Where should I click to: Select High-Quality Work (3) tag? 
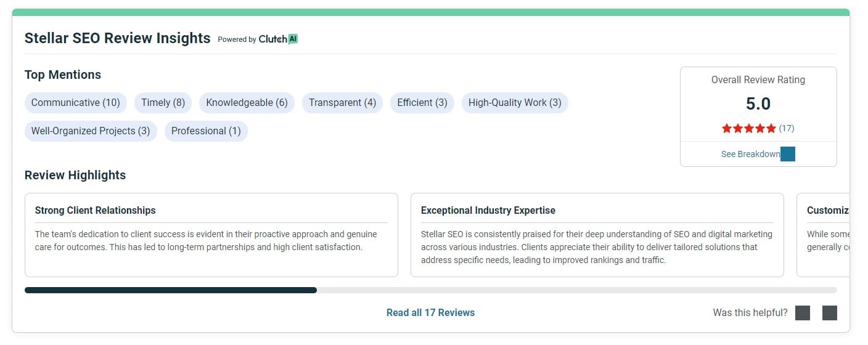515,103
